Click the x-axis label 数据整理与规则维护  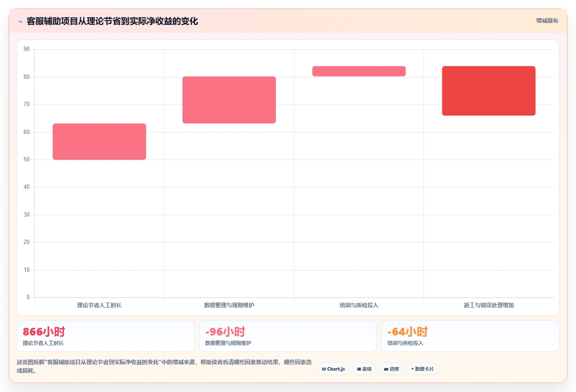click(229, 305)
